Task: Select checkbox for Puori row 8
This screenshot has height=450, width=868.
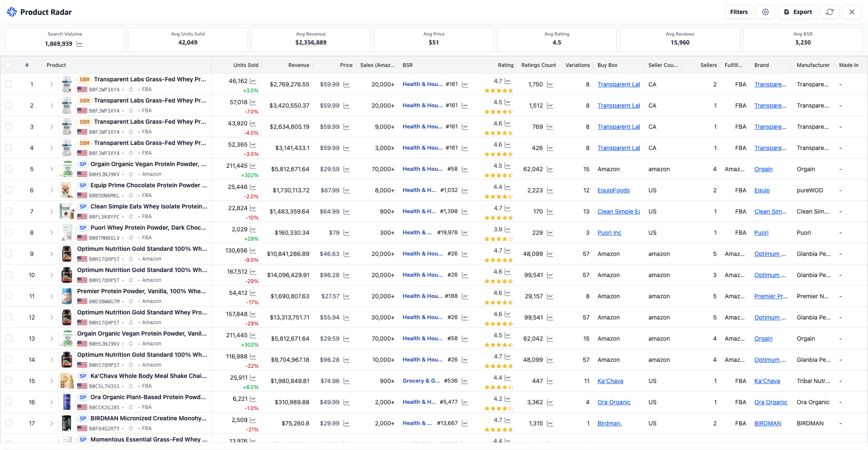Action: 8,233
